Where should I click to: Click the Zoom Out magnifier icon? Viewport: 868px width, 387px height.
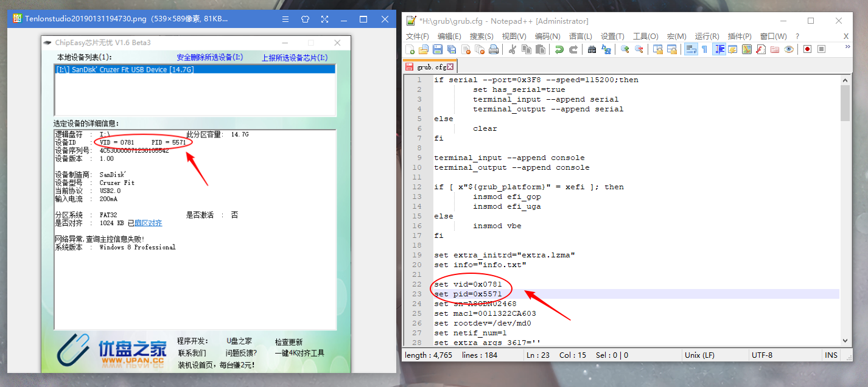pyautogui.click(x=639, y=49)
